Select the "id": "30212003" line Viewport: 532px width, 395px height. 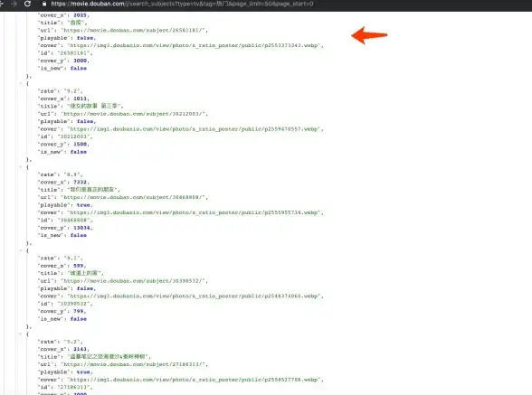(x=65, y=136)
